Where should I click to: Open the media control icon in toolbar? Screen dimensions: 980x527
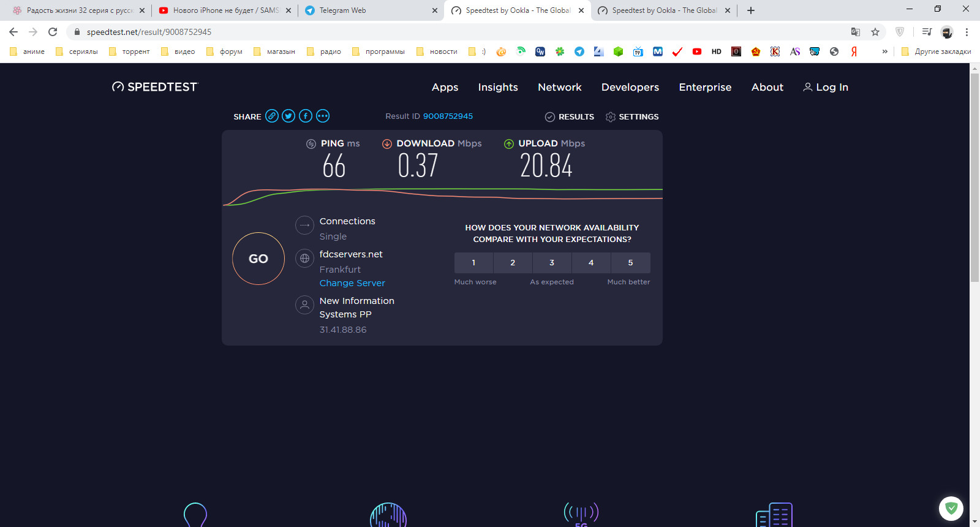(927, 32)
